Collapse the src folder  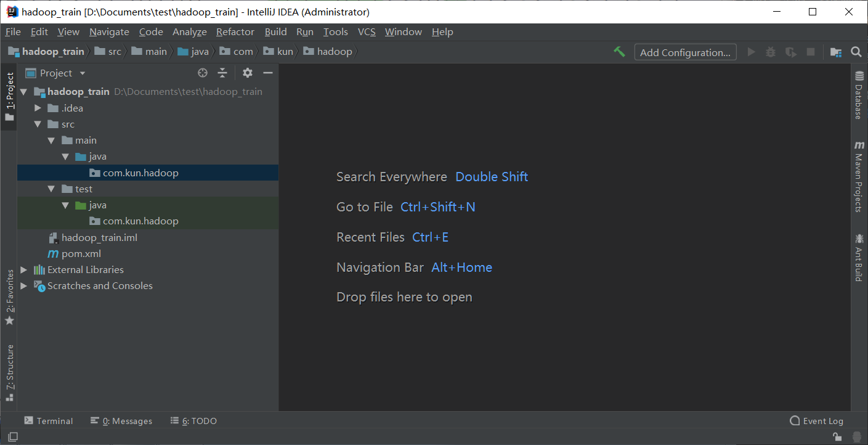(38, 125)
